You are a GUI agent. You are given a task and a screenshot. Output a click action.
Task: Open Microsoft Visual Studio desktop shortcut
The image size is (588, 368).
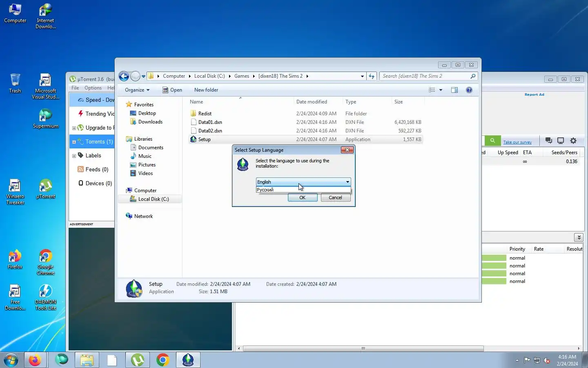click(45, 86)
